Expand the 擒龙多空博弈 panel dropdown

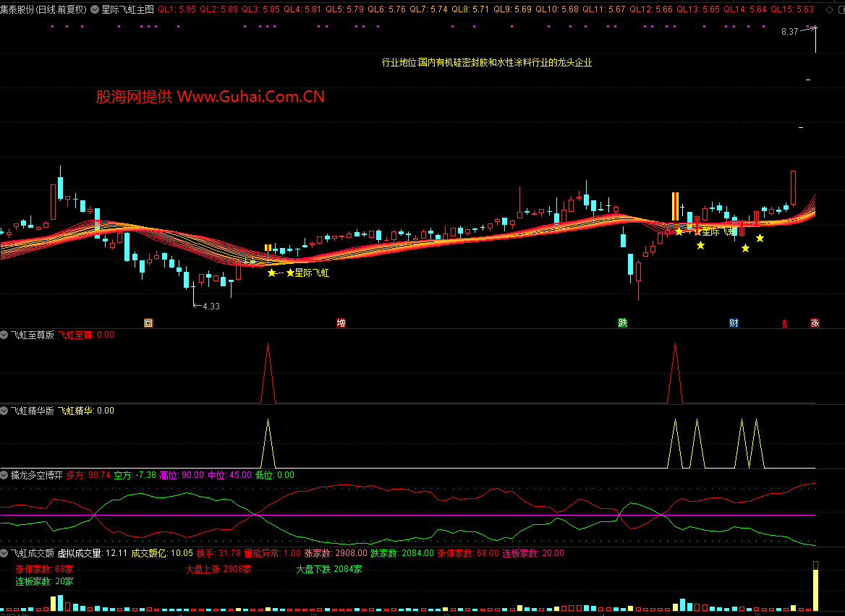click(x=4, y=475)
